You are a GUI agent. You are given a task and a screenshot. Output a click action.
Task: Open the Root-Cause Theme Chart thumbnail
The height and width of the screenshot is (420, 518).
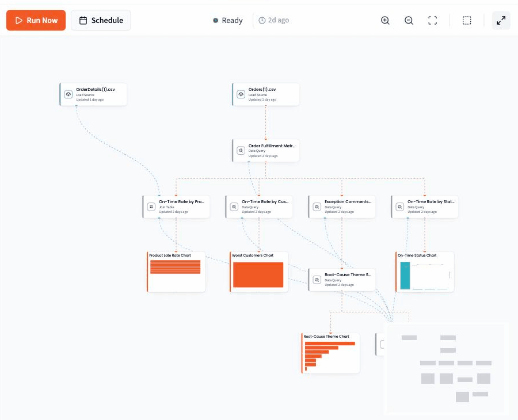coord(330,353)
